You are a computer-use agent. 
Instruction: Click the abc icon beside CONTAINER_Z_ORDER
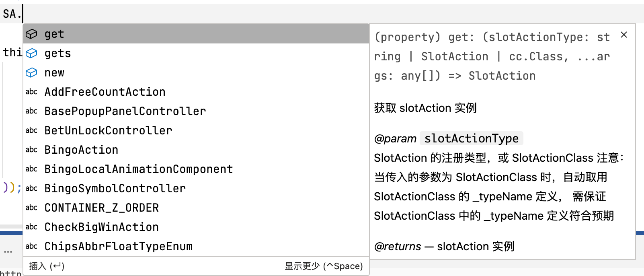click(x=31, y=208)
